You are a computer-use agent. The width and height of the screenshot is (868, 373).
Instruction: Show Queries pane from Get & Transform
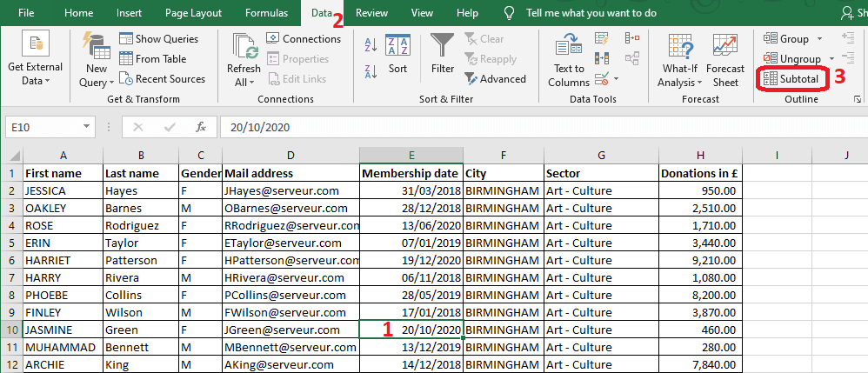pos(158,39)
